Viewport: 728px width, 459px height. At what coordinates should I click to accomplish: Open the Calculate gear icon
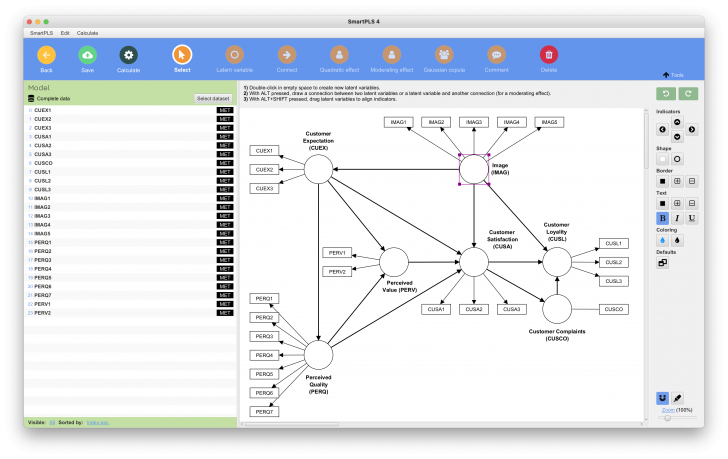[x=128, y=55]
